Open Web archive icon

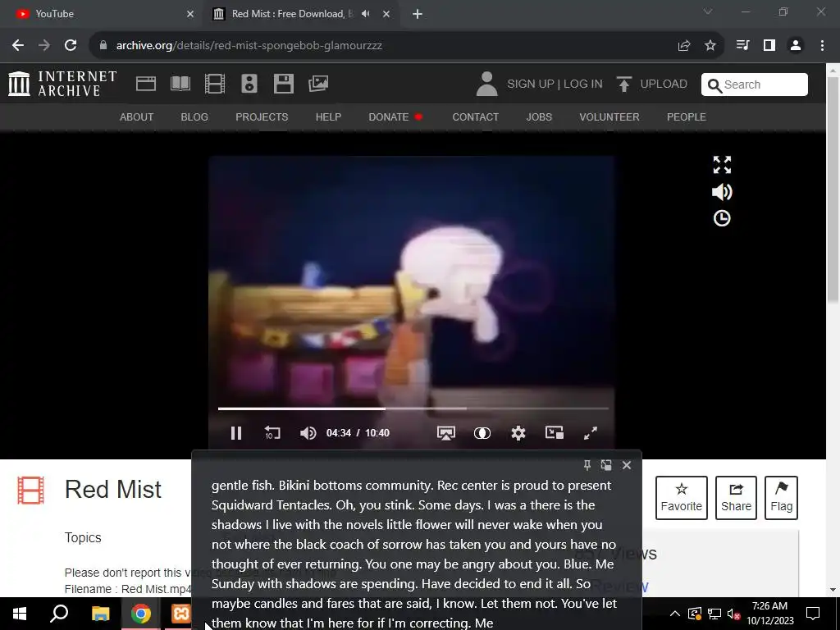pos(146,84)
